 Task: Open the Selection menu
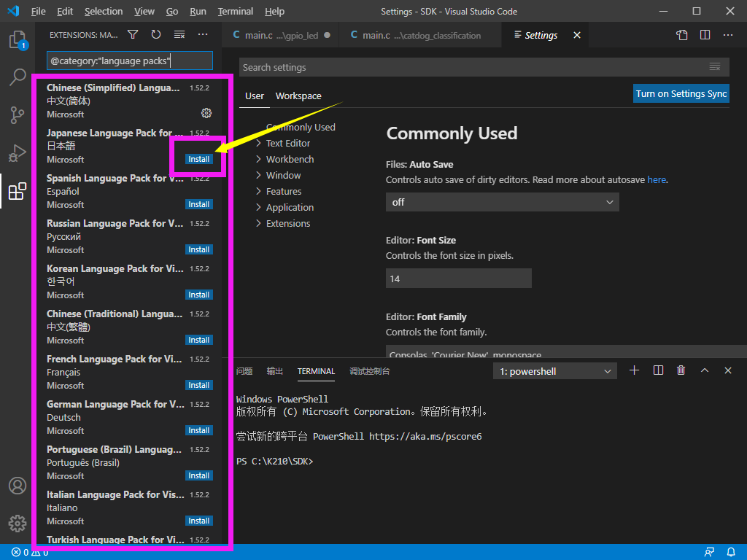click(104, 11)
